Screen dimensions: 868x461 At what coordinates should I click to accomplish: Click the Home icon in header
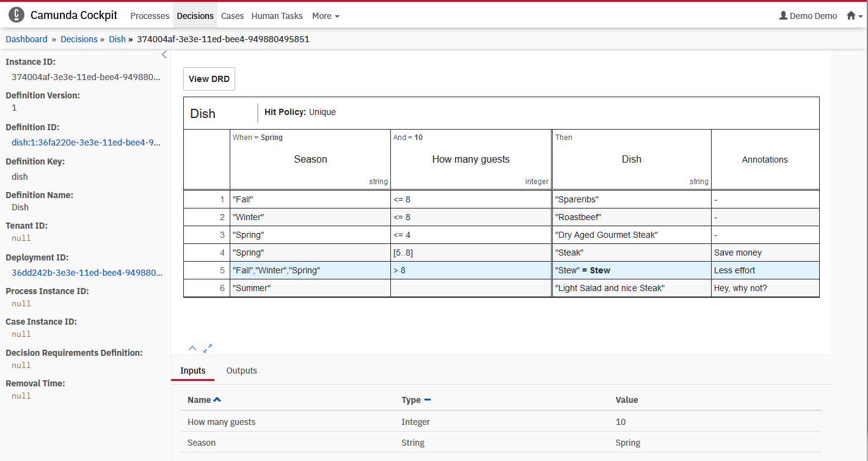tap(851, 16)
